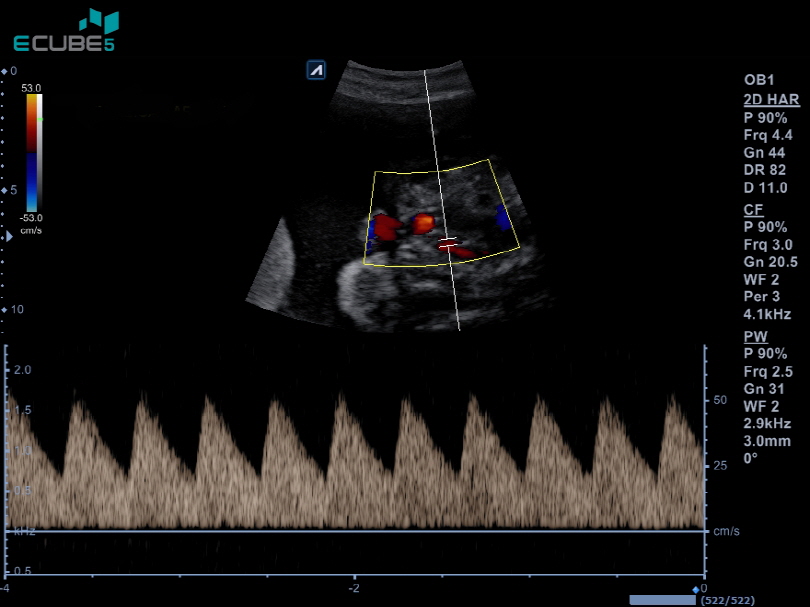Select the 2D HAR mode heading
Image resolution: width=810 pixels, height=607 pixels.
click(x=768, y=99)
